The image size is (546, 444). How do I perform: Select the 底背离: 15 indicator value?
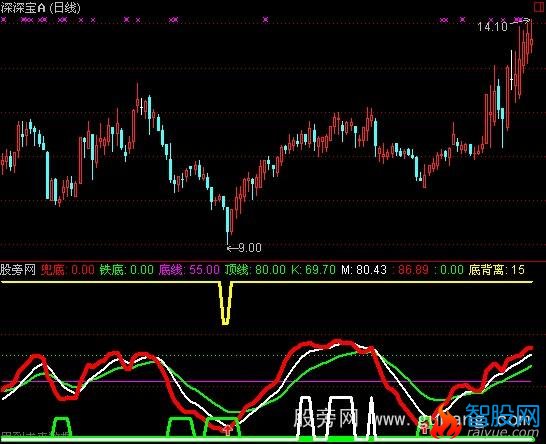pos(497,270)
